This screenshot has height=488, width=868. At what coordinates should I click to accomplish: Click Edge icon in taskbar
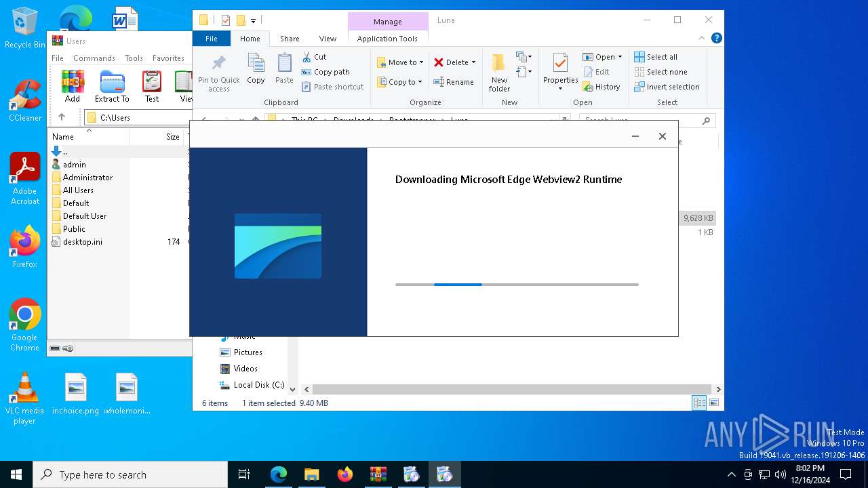[x=279, y=474]
